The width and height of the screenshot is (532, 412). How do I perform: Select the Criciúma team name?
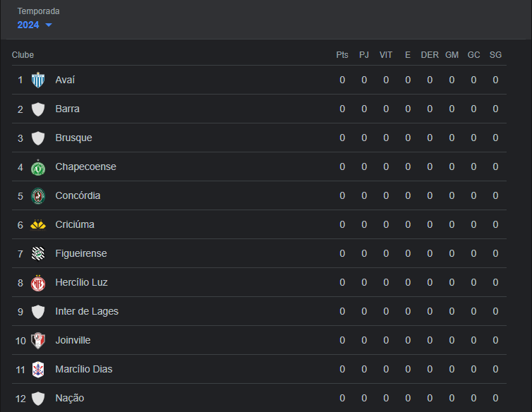coord(74,225)
